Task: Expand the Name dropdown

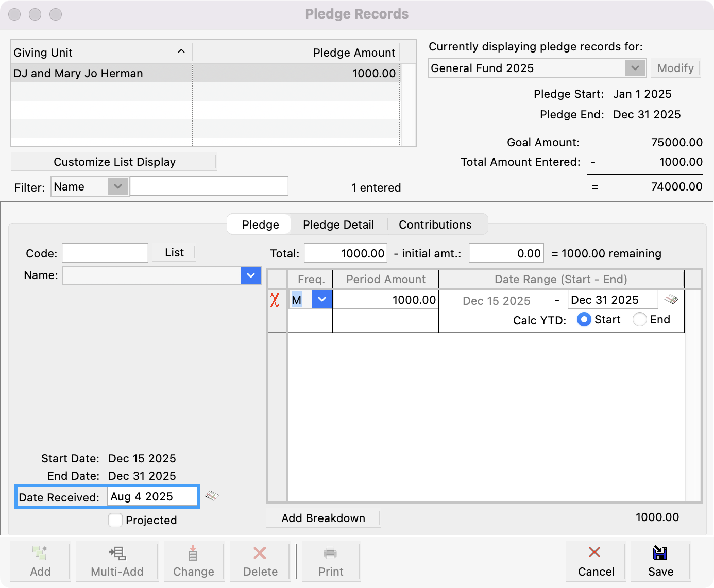Action: 251,275
